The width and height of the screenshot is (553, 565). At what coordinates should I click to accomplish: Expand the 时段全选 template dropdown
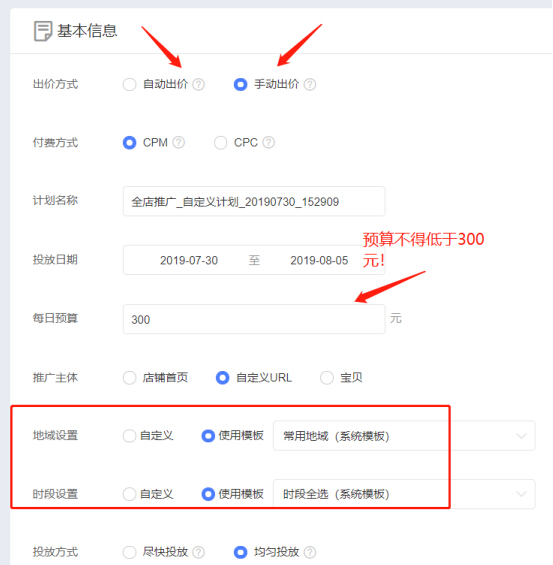coord(404,494)
